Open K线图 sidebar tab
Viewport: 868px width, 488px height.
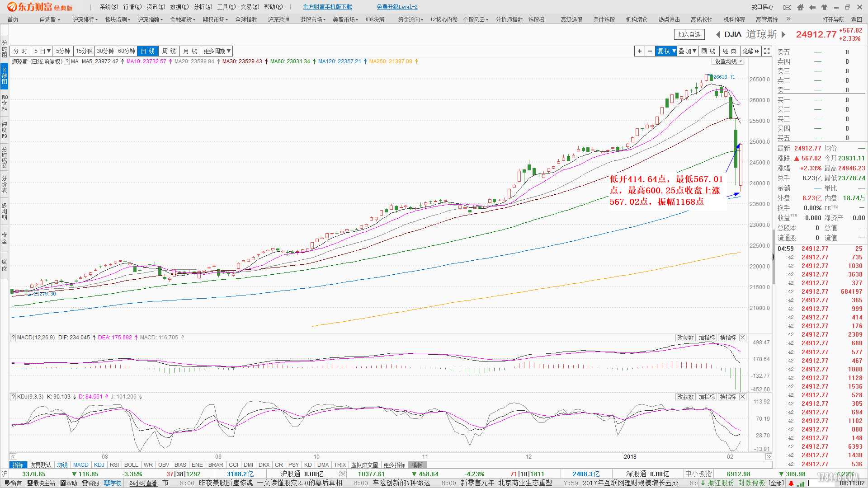(5, 75)
